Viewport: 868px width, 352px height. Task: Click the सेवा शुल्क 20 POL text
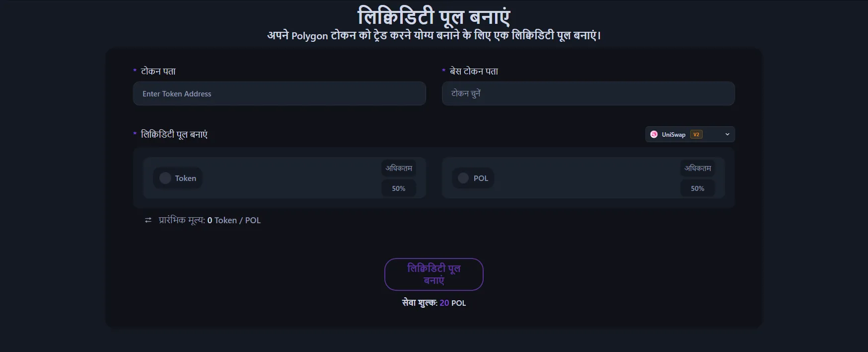(x=434, y=303)
